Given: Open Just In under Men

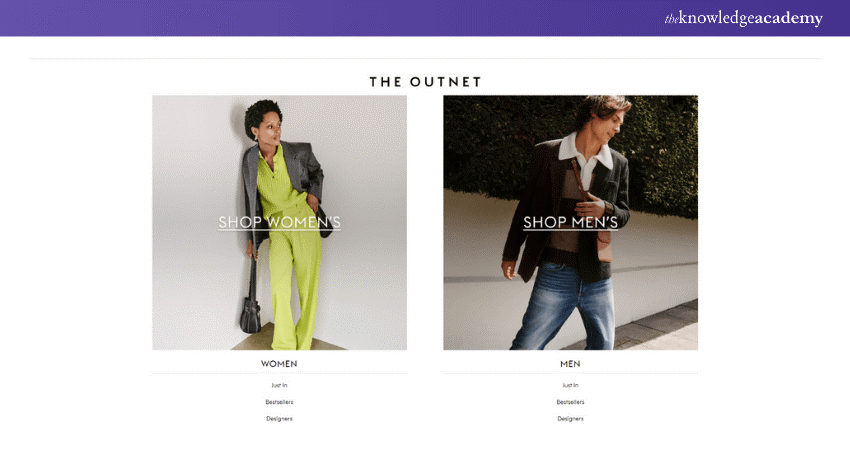Looking at the screenshot, I should 570,385.
